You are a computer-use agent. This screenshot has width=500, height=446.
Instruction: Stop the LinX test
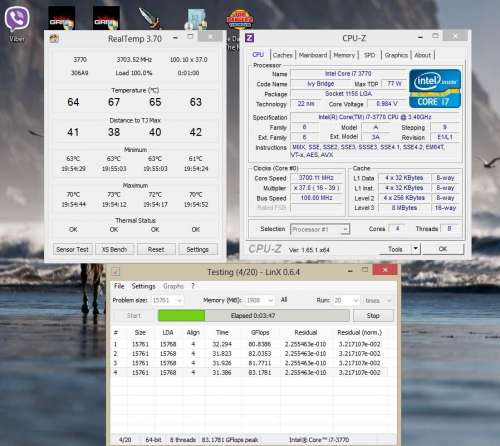point(373,315)
